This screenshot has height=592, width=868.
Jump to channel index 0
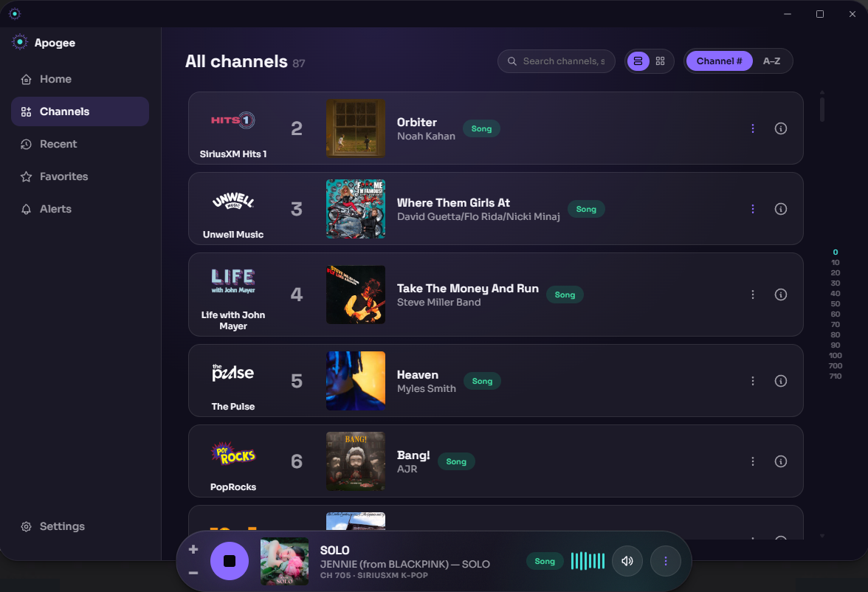coord(836,252)
